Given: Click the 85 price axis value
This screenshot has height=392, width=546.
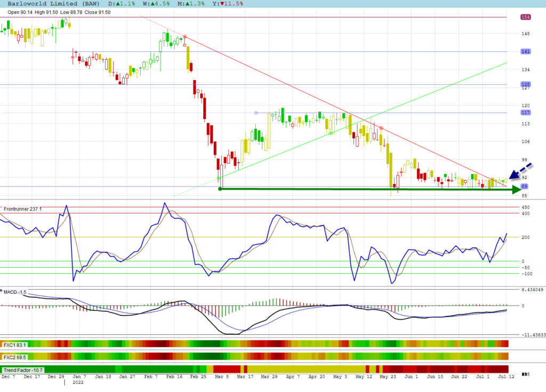Looking at the screenshot, I should point(524,196).
